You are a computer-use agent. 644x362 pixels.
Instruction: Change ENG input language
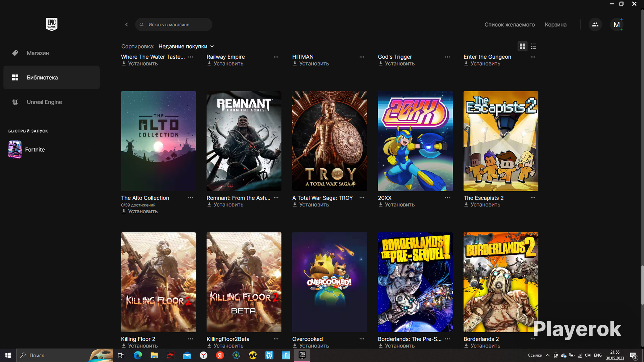pyautogui.click(x=598, y=355)
